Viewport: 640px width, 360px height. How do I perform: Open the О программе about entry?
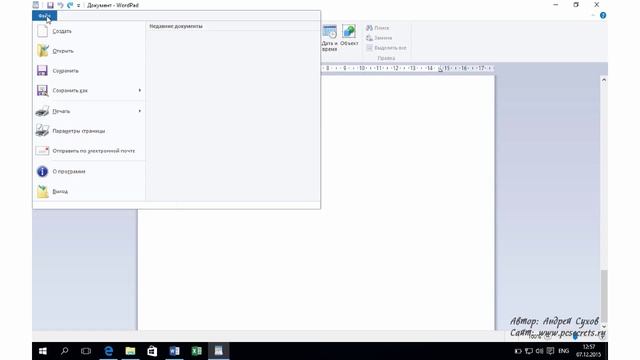tap(89, 171)
